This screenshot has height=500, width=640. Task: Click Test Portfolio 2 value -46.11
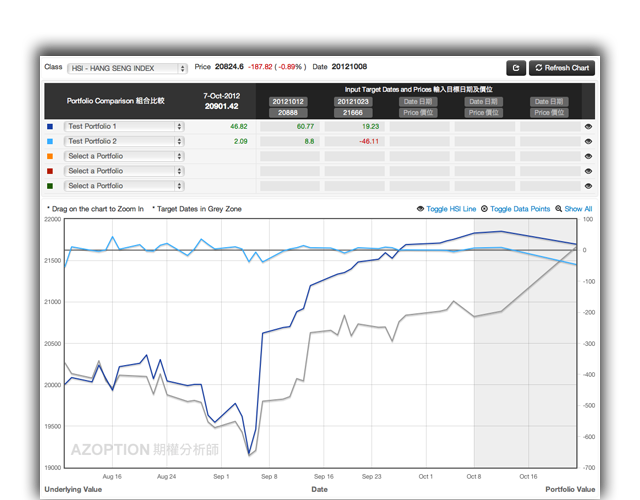coord(369,141)
